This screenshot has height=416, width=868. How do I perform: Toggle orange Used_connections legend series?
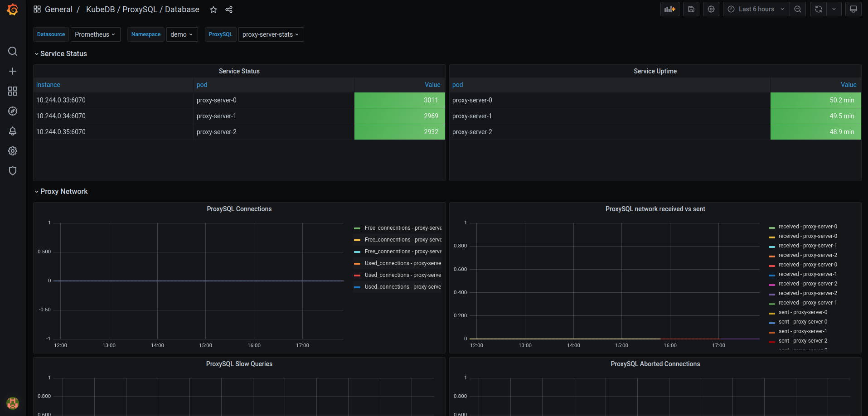coord(403,263)
